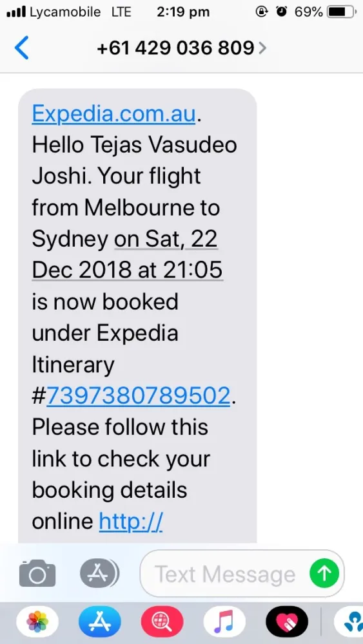Image resolution: width=363 pixels, height=644 pixels.
Task: Open the Music app icon
Action: (224, 621)
